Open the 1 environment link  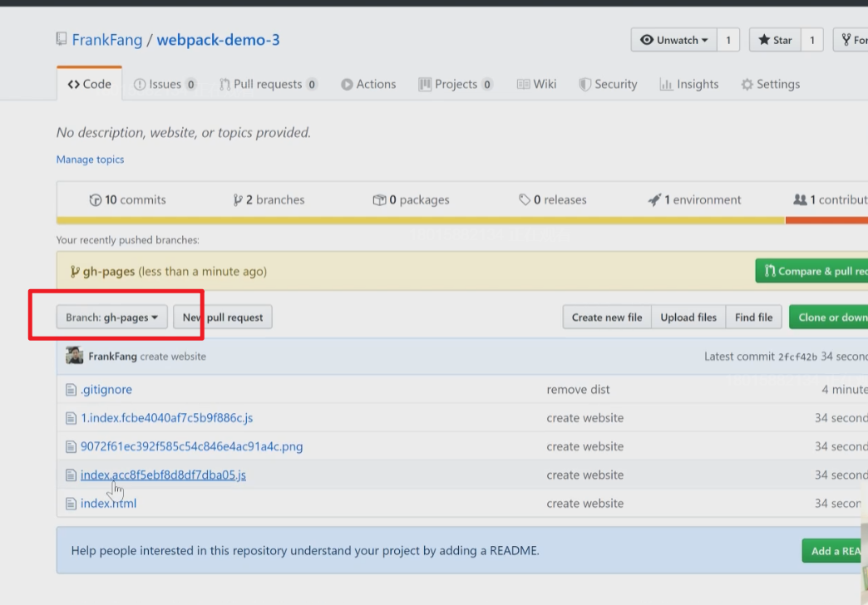694,199
